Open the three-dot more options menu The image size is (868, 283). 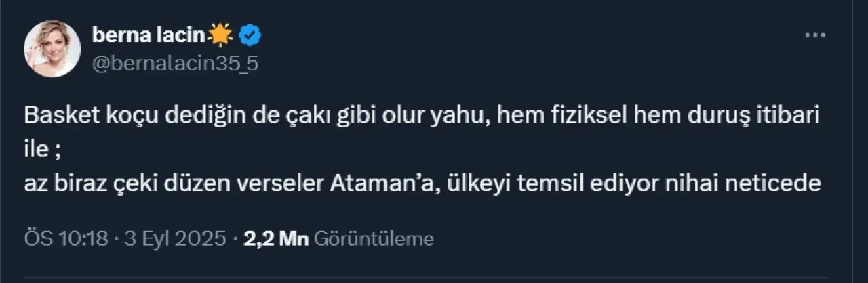click(x=814, y=35)
